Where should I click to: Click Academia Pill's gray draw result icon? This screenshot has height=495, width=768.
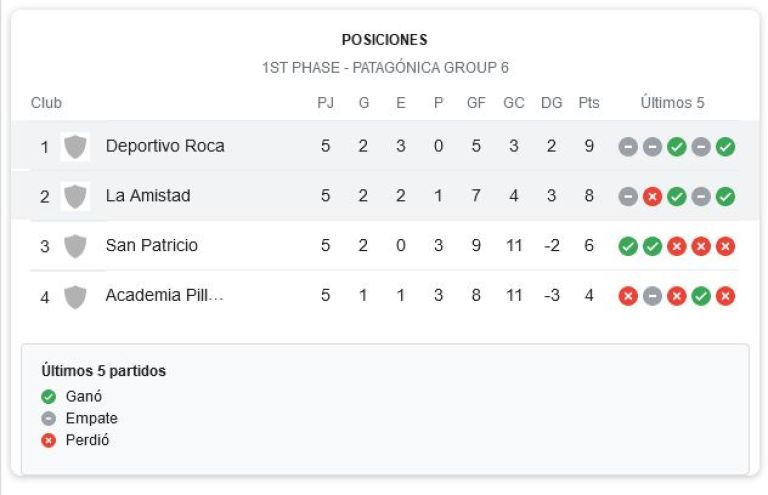(x=652, y=296)
